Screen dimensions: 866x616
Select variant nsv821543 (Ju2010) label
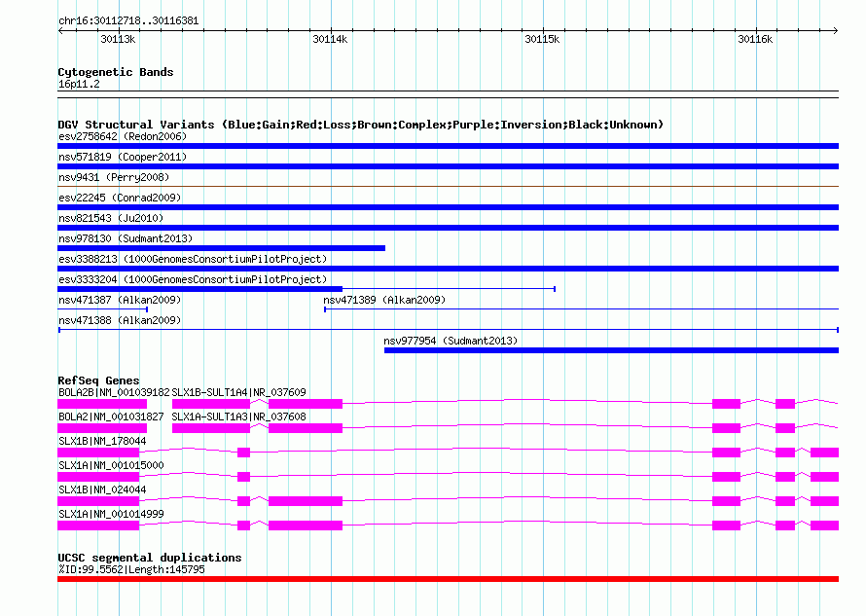click(x=111, y=218)
